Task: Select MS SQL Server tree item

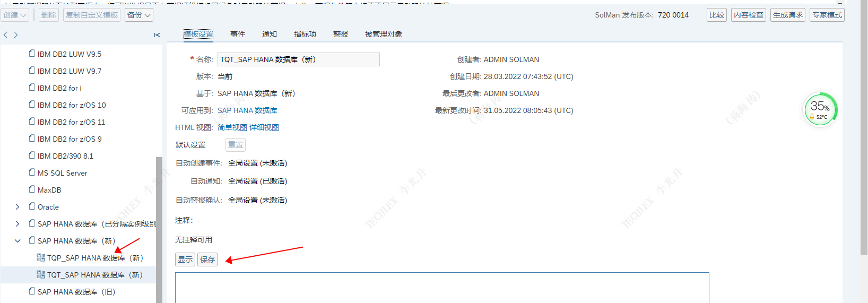Action: (63, 173)
